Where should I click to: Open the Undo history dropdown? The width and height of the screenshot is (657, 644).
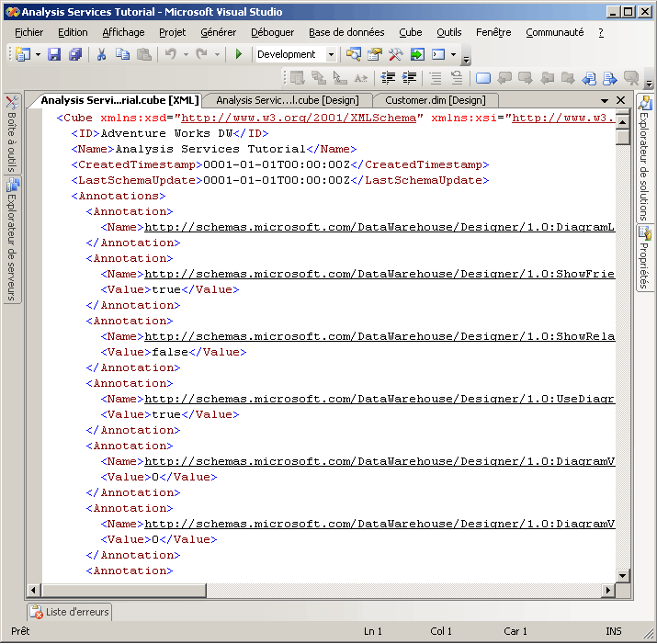pyautogui.click(x=186, y=54)
